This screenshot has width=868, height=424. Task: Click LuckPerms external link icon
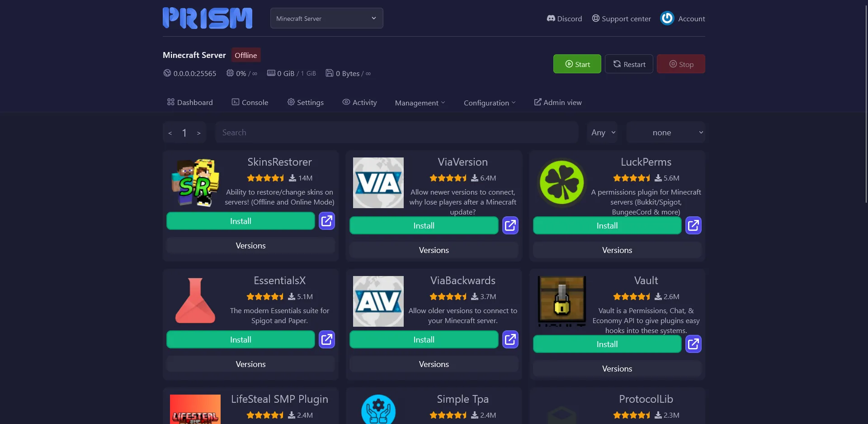[693, 225]
